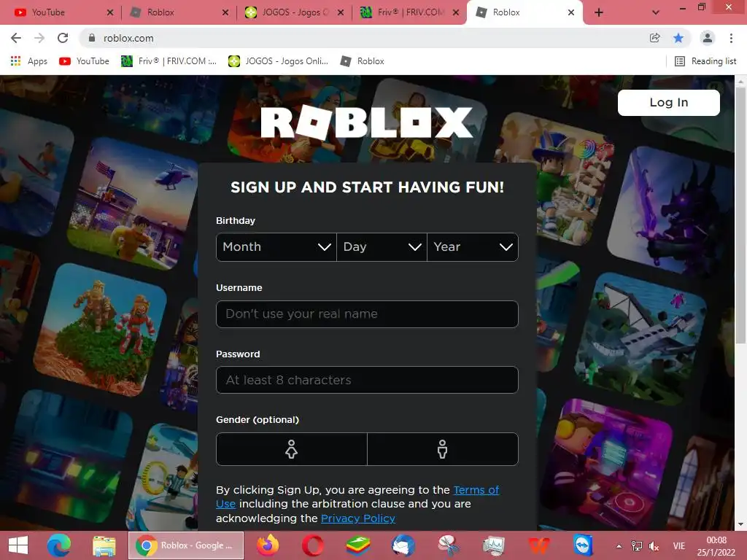
Task: Expand the Day birthday dropdown
Action: tap(382, 246)
